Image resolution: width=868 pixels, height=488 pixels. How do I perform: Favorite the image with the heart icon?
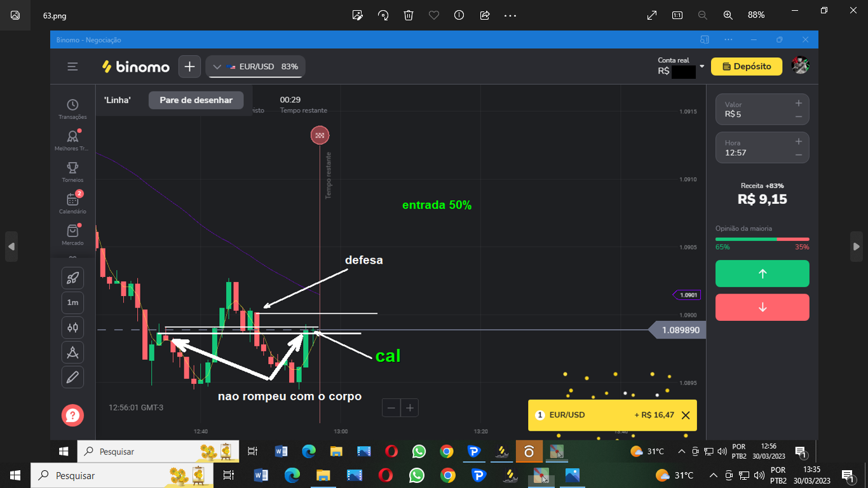pyautogui.click(x=434, y=15)
